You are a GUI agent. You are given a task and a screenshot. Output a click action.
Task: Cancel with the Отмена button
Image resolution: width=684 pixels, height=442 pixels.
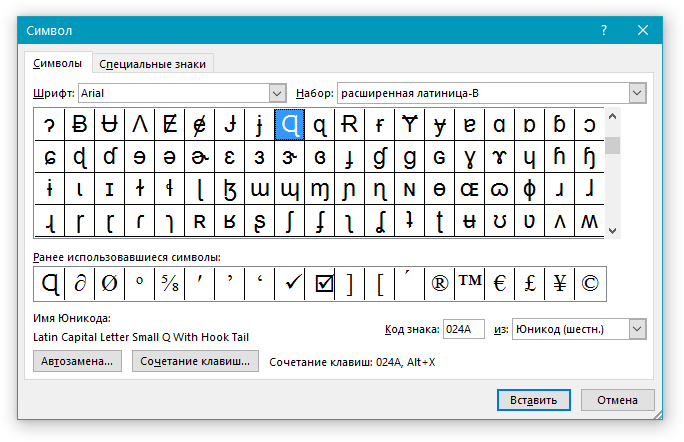[617, 400]
